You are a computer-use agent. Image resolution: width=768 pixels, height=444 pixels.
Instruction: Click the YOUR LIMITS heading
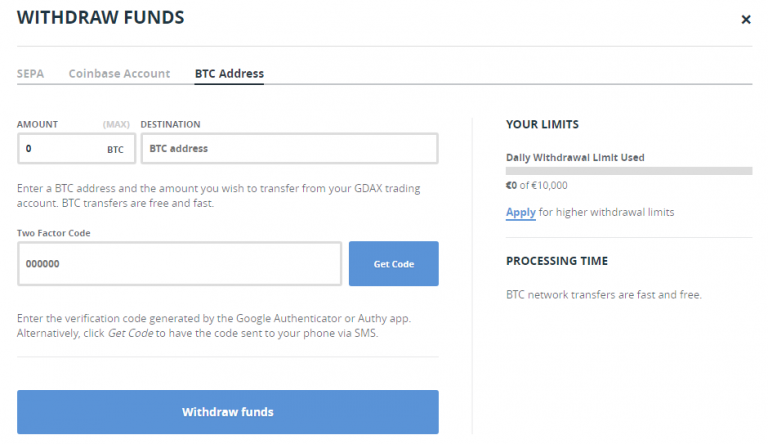(x=542, y=124)
